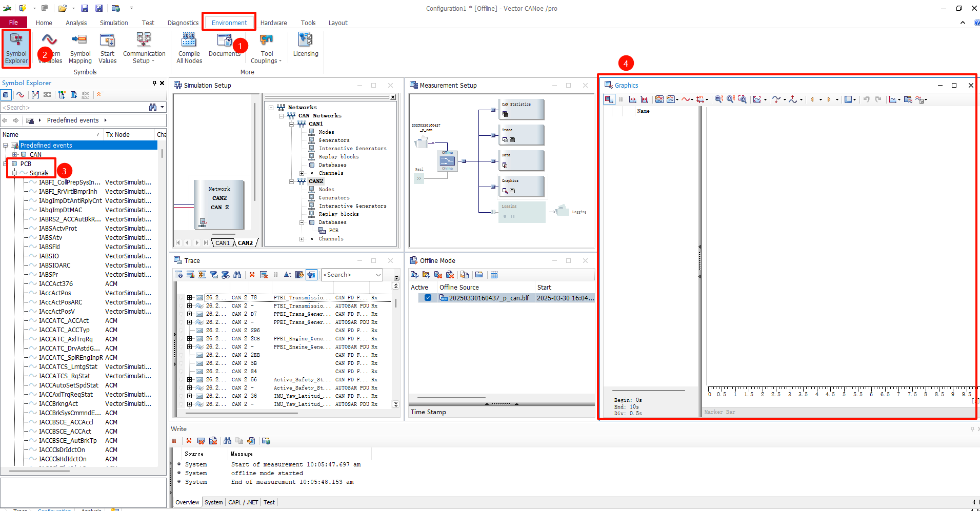The height and width of the screenshot is (511, 980).
Task: Click the red clear icon in Write window
Action: coord(189,441)
